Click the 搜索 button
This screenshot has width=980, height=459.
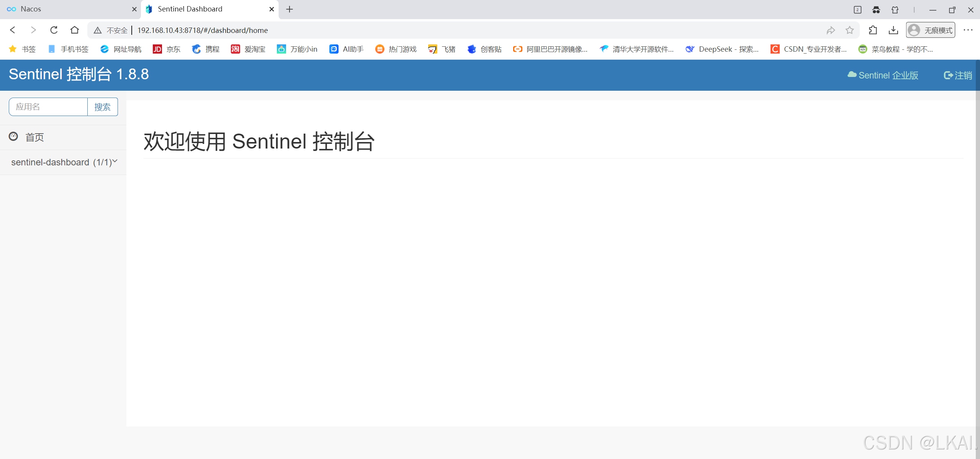103,107
